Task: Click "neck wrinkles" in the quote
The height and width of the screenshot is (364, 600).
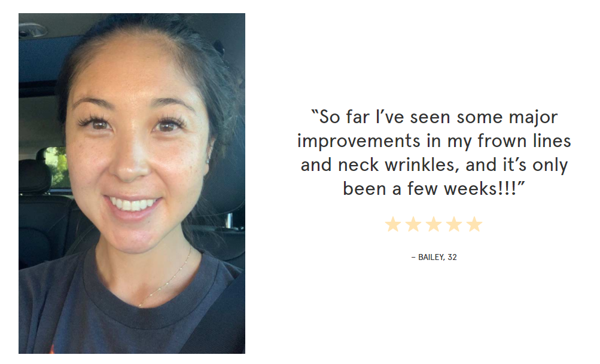Action: click(x=396, y=165)
